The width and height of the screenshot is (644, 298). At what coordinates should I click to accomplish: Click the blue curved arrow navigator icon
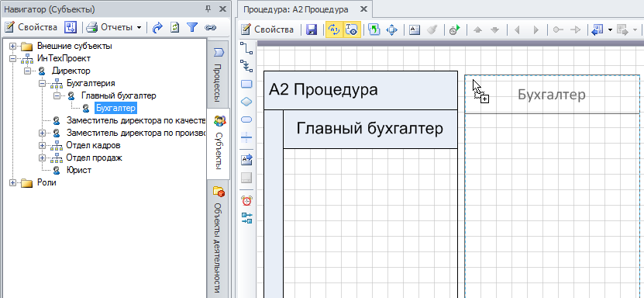(x=157, y=27)
